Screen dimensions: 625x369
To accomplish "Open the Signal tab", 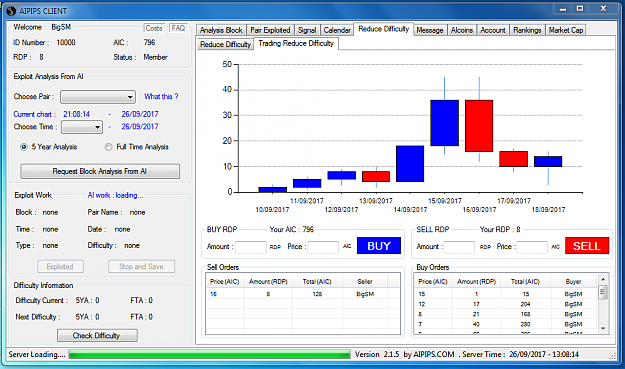I will (307, 30).
